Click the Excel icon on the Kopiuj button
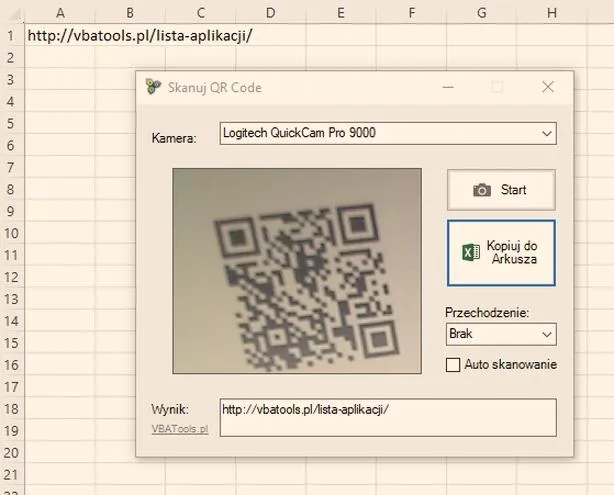 (471, 252)
